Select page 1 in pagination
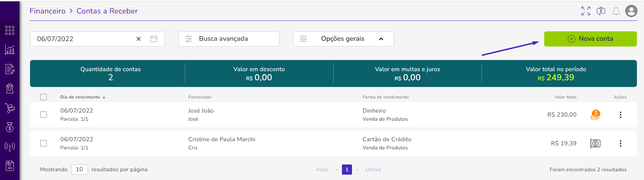The width and height of the screenshot is (644, 180). [347, 170]
